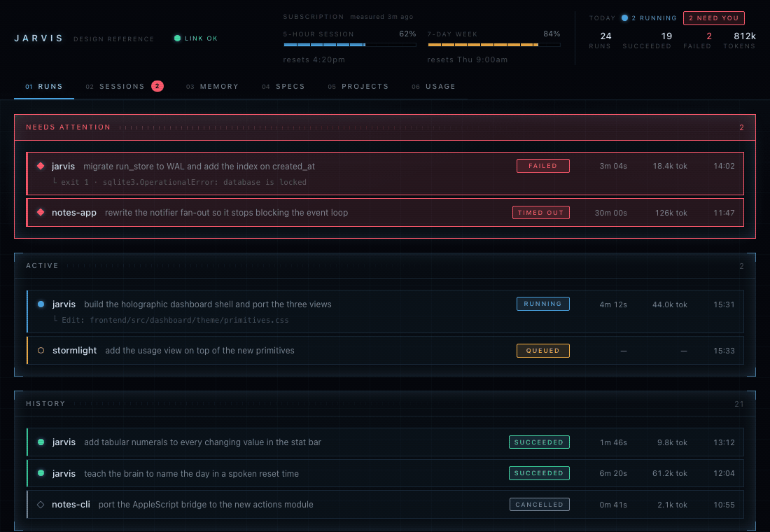Click the 19 SUCCEEDED stat

tap(647, 41)
